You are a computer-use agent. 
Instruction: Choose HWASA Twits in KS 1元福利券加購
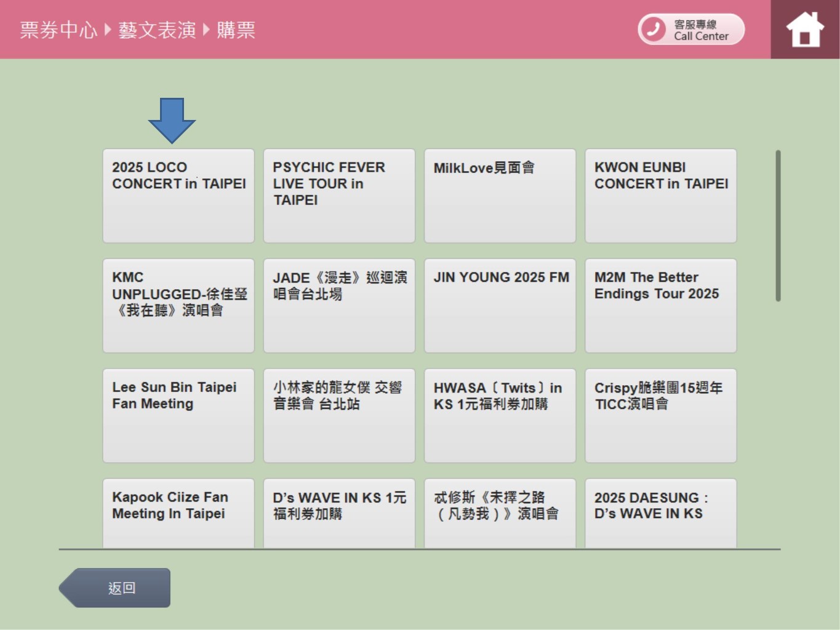(500, 415)
